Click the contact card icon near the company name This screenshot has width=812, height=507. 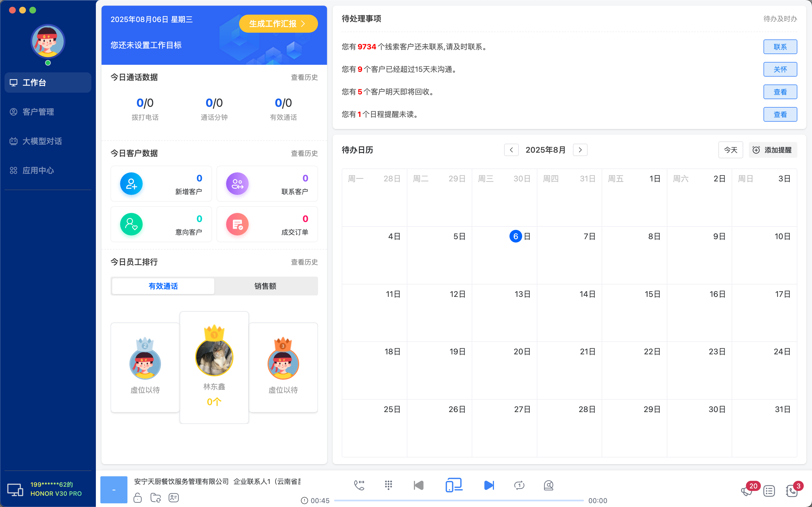(x=173, y=498)
